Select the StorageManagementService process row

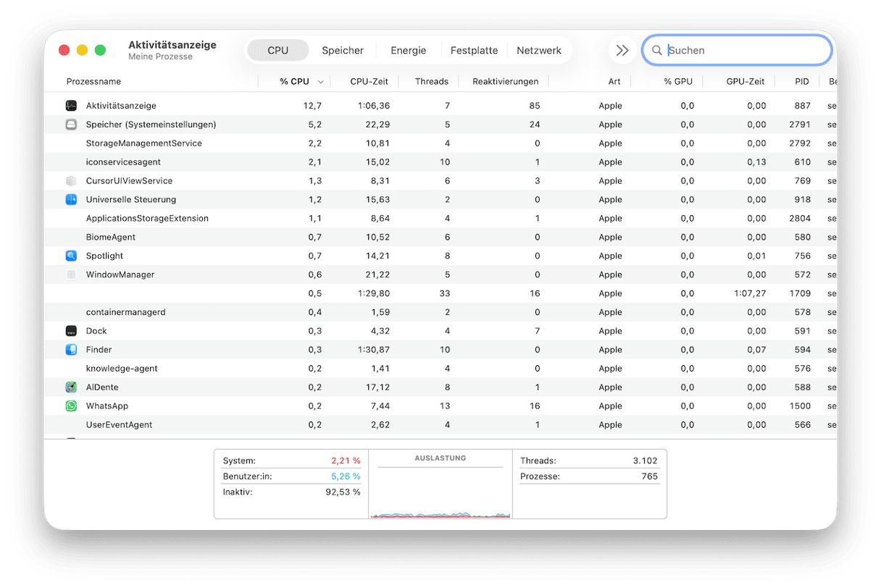pyautogui.click(x=144, y=143)
